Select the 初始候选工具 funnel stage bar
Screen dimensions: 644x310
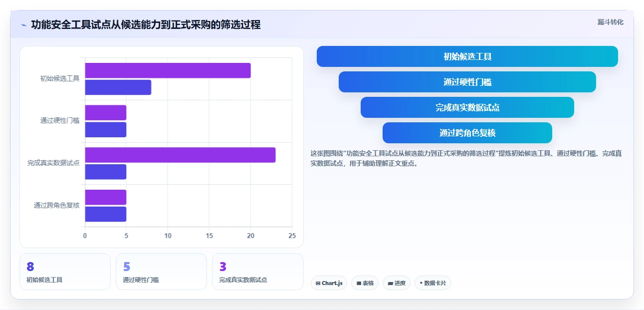click(467, 56)
